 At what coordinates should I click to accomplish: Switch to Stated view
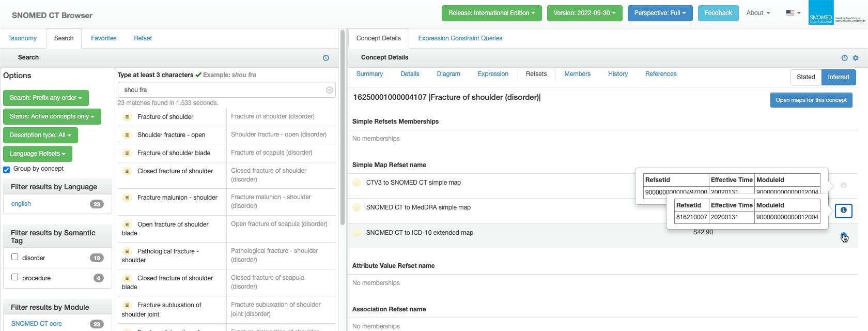coord(805,77)
